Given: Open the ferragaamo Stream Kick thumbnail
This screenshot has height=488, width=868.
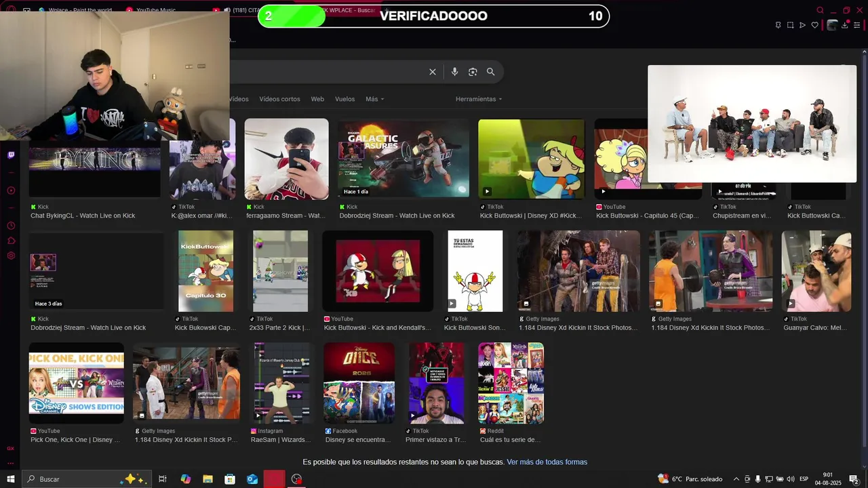Looking at the screenshot, I should point(286,159).
